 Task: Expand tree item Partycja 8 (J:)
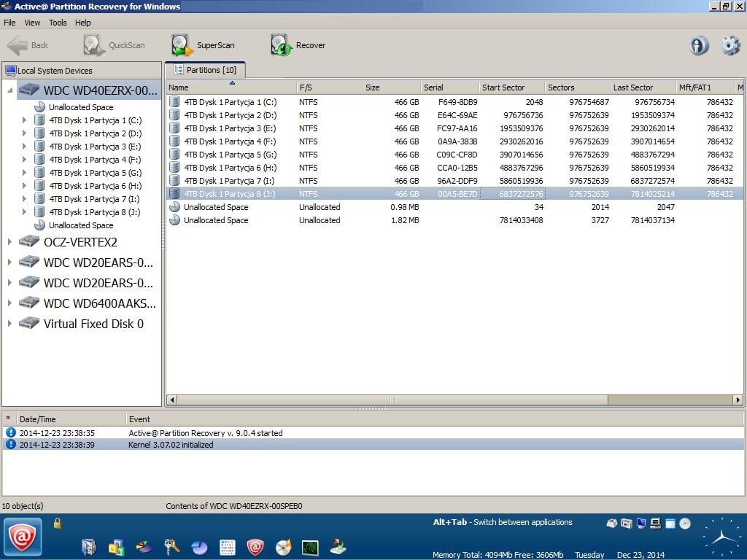pos(24,212)
